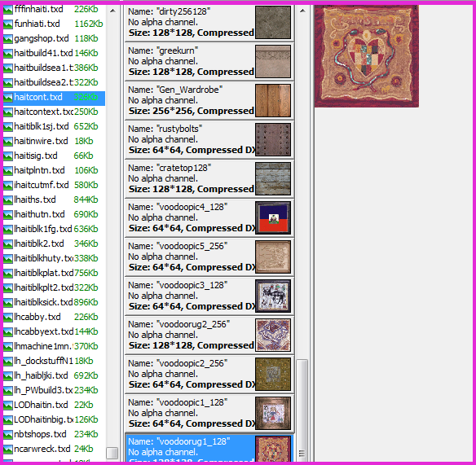Click the large voodoorug preview image
This screenshot has width=476, height=465.
pos(367,56)
